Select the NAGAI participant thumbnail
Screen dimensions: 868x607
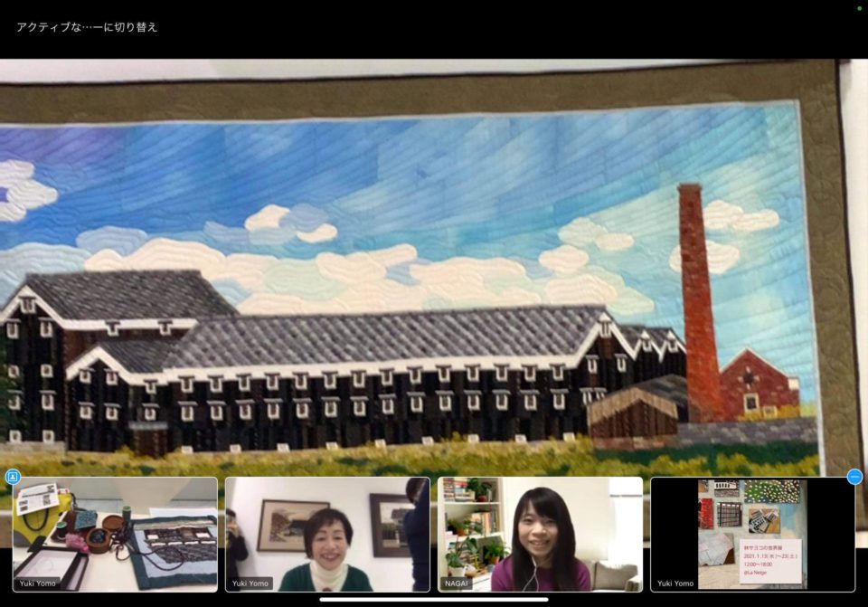[541, 535]
